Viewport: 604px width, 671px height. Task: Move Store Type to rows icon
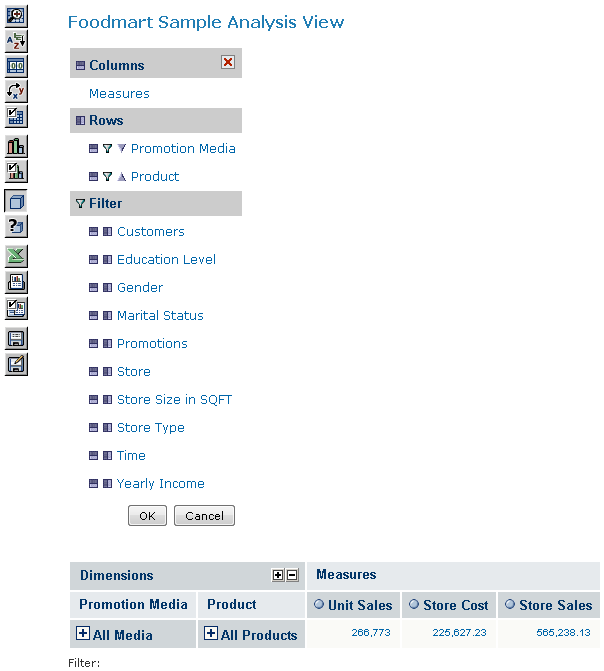(107, 428)
